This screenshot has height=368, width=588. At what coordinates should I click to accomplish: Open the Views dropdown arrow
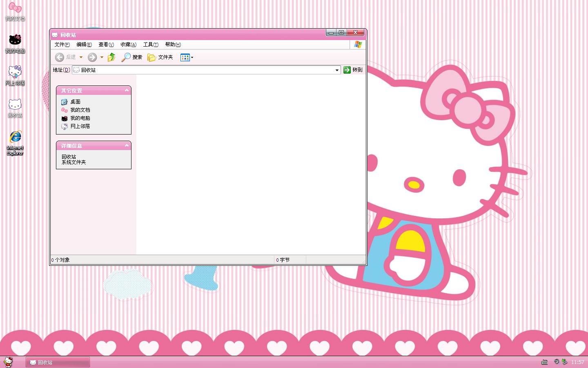(192, 57)
